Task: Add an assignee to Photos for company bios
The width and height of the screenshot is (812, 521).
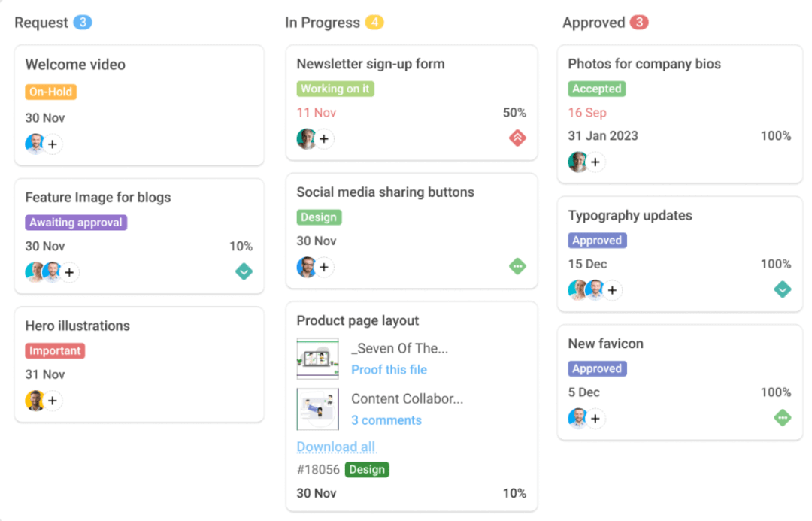Action: pyautogui.click(x=595, y=162)
